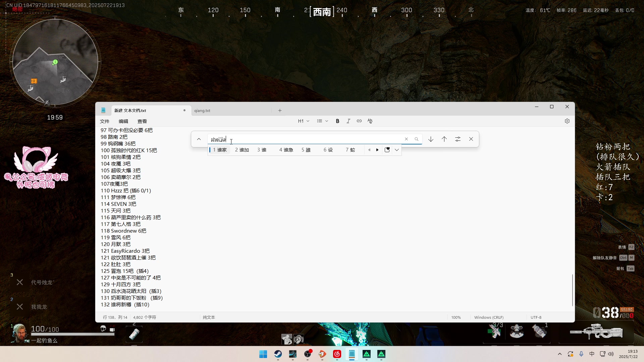Image resolution: width=644 pixels, height=362 pixels.
Task: Toggle Chinese input mode 中 indicator
Action: [x=592, y=354]
